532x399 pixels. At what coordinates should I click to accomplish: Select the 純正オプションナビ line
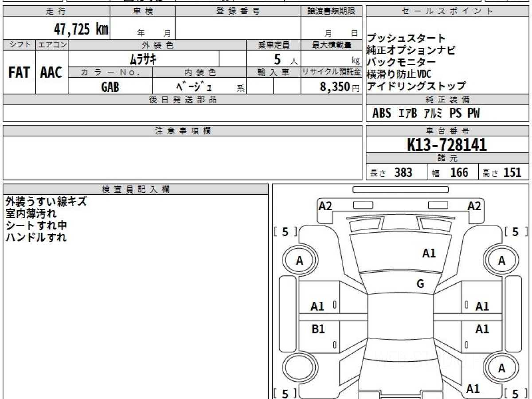click(411, 50)
